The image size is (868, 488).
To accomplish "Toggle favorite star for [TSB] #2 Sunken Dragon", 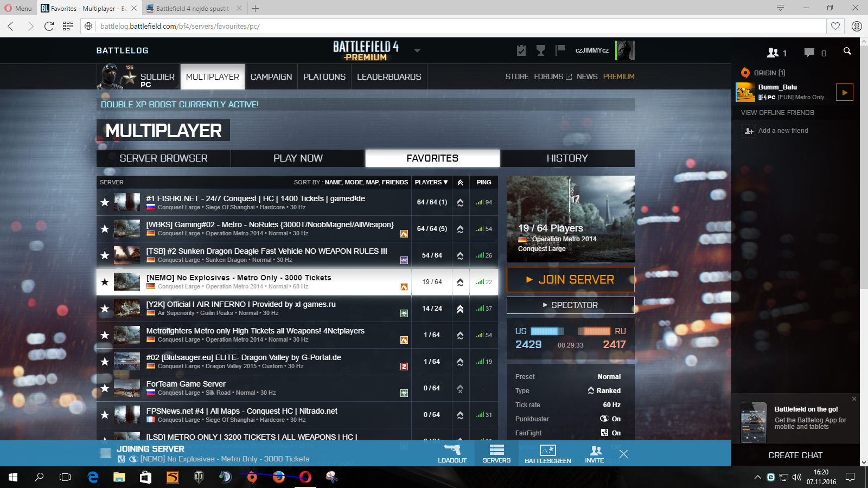I will [105, 255].
